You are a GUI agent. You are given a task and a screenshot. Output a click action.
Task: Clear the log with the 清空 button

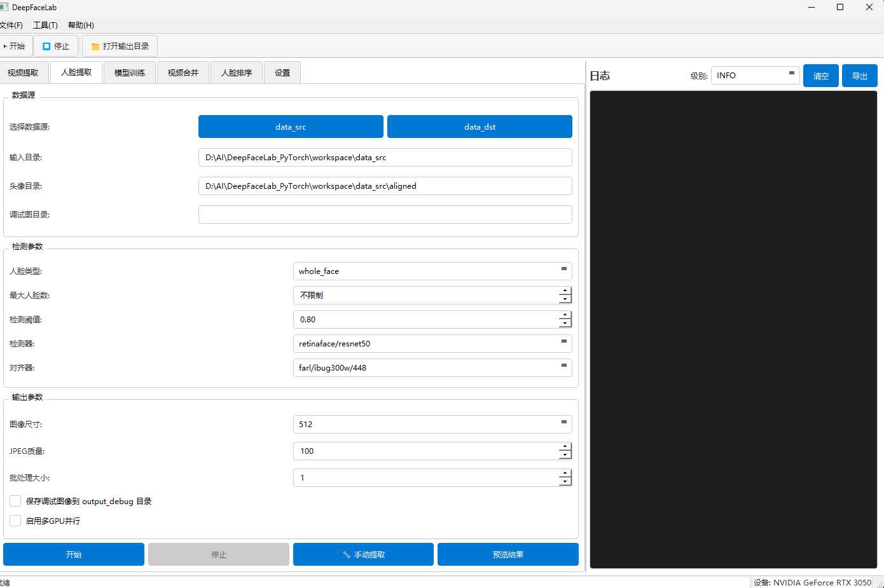click(x=820, y=76)
